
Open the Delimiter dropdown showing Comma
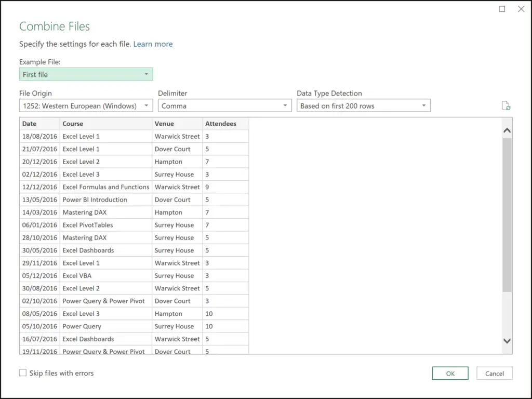click(x=285, y=105)
